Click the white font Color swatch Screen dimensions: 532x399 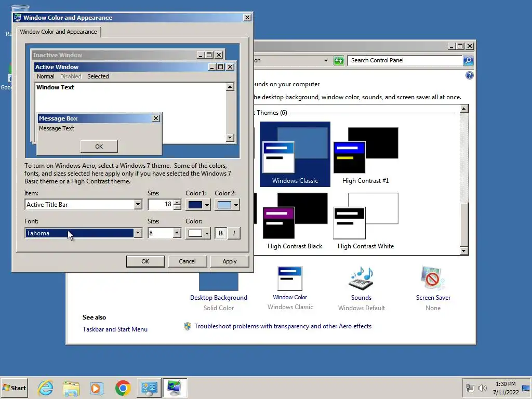point(195,233)
